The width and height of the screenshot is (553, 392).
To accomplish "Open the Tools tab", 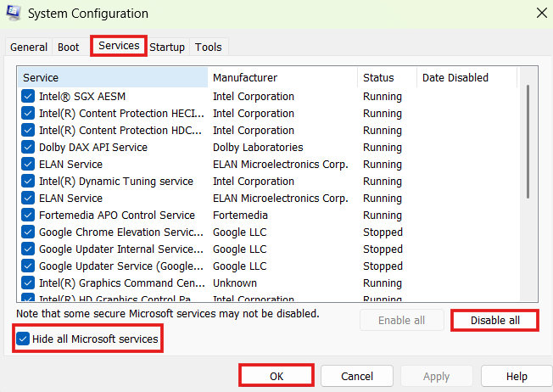I will click(x=209, y=47).
